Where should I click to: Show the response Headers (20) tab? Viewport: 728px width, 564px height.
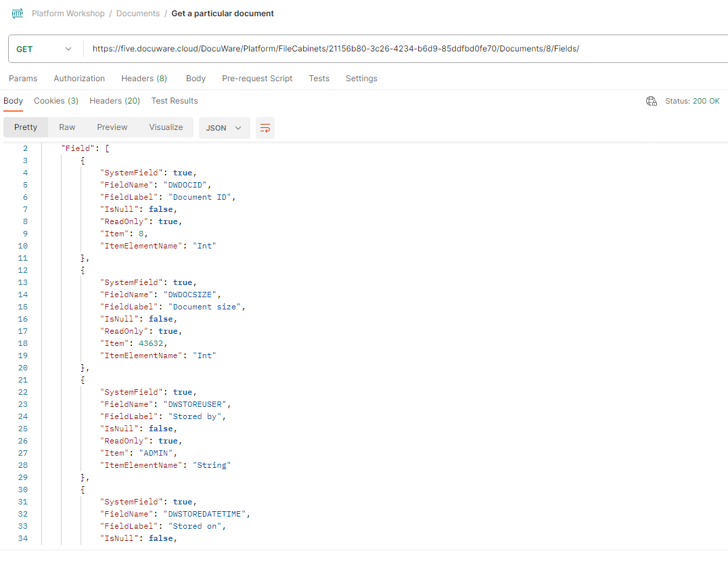point(114,101)
